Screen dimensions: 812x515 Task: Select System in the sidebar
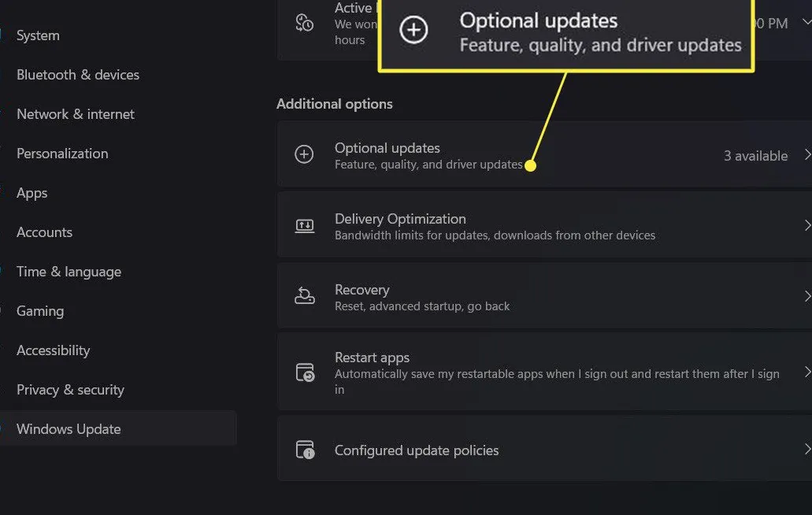click(x=37, y=35)
